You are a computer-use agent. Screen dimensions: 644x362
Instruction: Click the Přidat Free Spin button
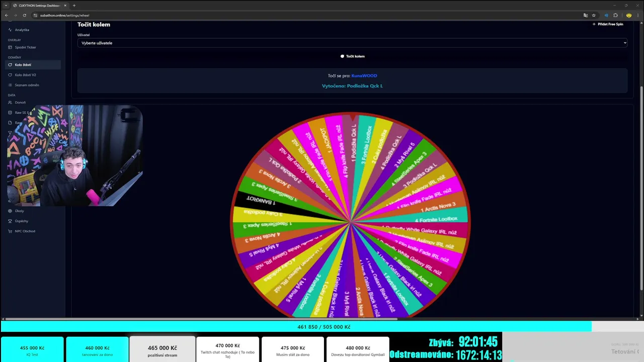coord(608,24)
